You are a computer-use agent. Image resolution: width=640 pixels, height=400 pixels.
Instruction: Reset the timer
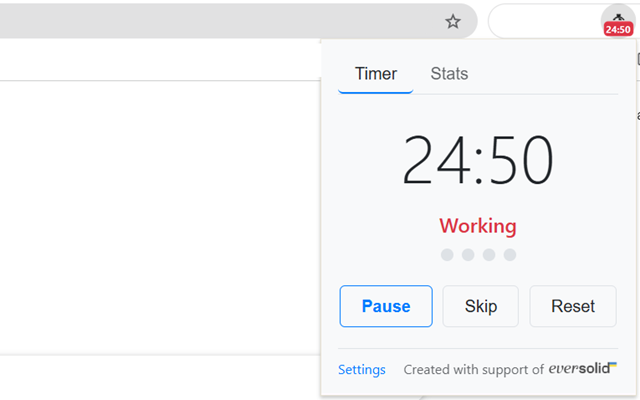click(573, 306)
